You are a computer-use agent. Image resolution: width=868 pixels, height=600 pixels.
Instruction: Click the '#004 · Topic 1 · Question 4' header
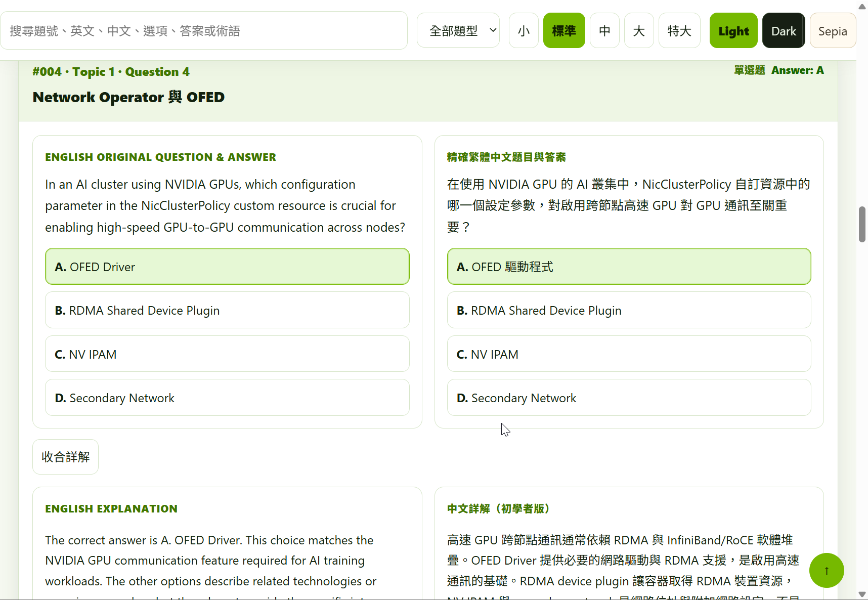[111, 72]
